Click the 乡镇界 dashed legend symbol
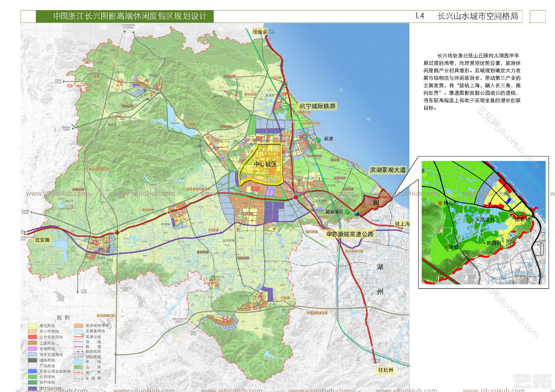The width and height of the screenshot is (555, 392). click(79, 378)
